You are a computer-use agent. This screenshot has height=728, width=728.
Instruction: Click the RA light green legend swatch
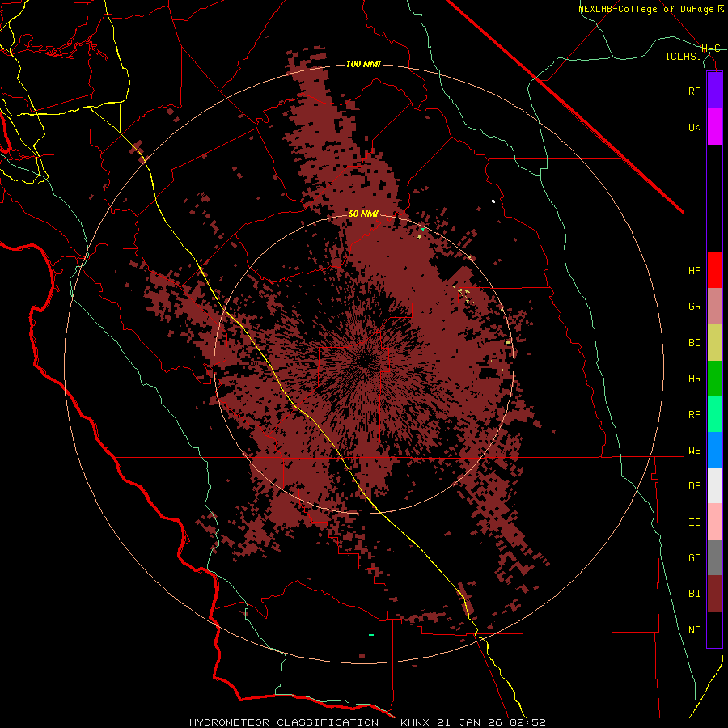(714, 414)
